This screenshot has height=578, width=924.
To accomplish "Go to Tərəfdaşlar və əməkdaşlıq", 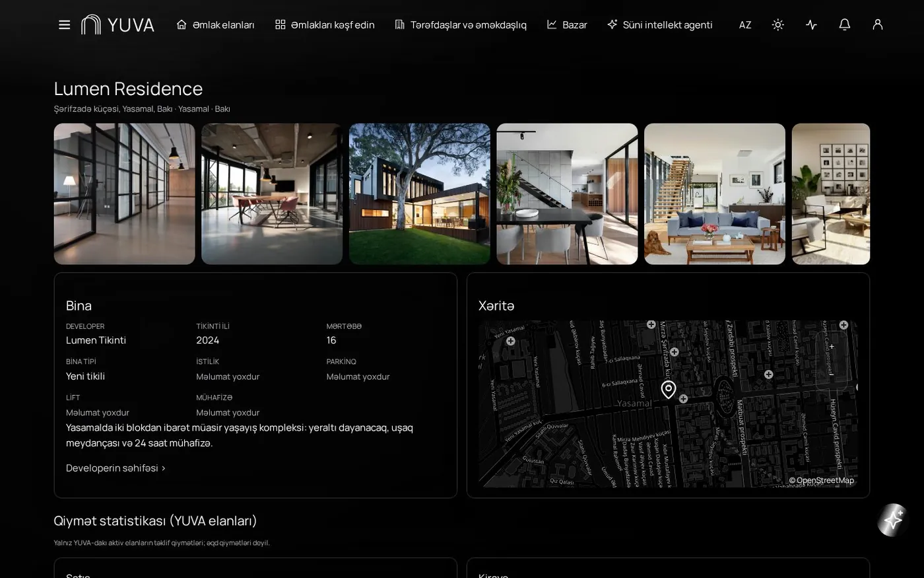I will click(x=461, y=25).
